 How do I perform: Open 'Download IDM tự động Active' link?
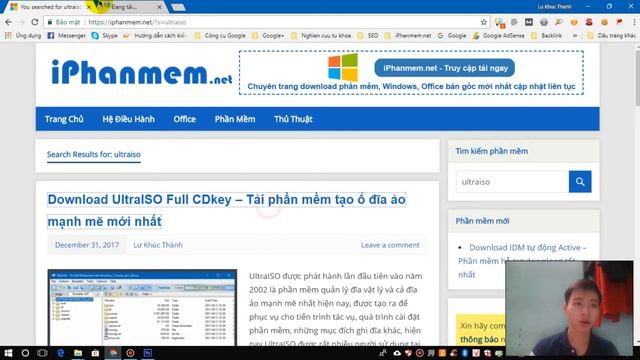pyautogui.click(x=522, y=261)
